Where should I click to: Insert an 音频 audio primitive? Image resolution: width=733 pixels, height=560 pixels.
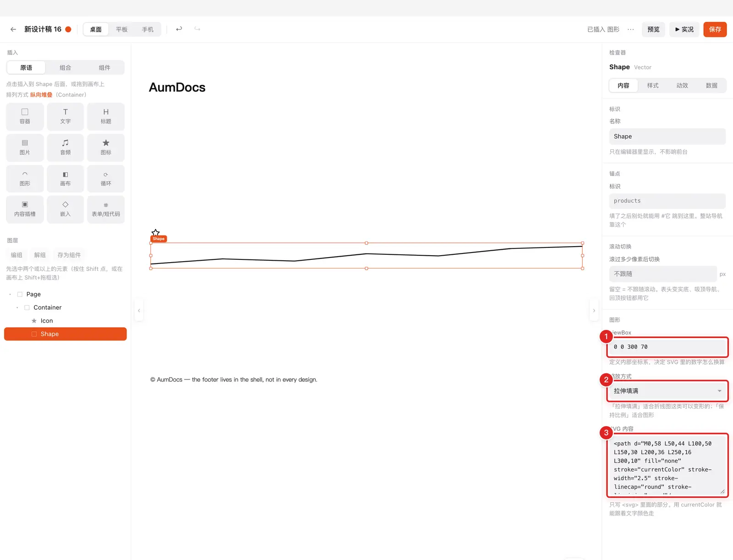[66, 148]
